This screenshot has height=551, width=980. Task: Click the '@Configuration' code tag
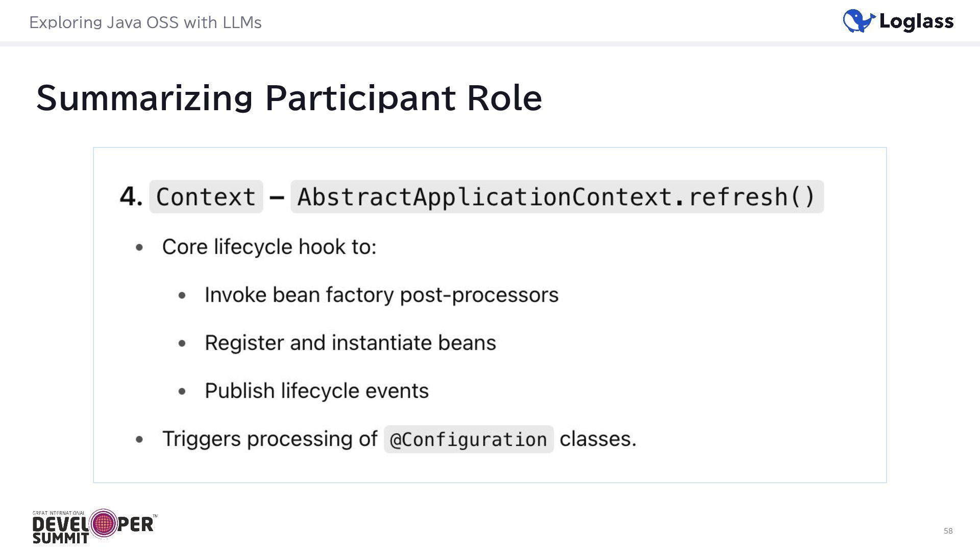[x=468, y=439]
